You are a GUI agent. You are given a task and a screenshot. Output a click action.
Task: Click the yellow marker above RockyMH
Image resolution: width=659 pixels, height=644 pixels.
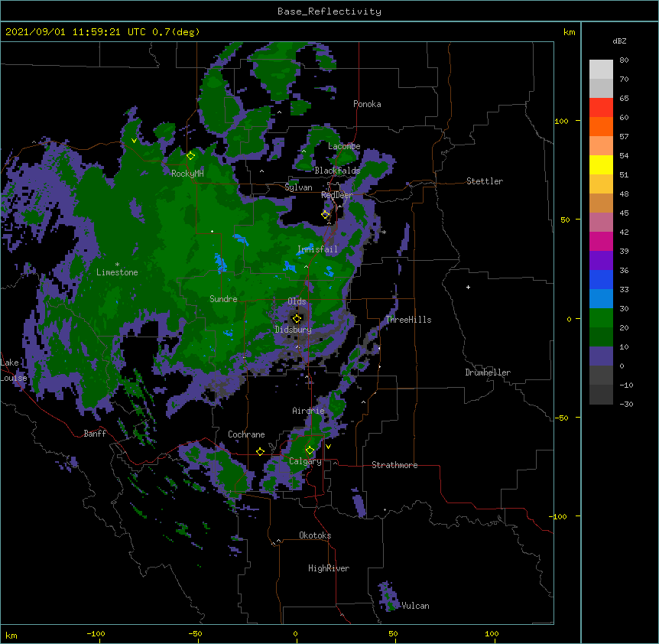click(191, 155)
